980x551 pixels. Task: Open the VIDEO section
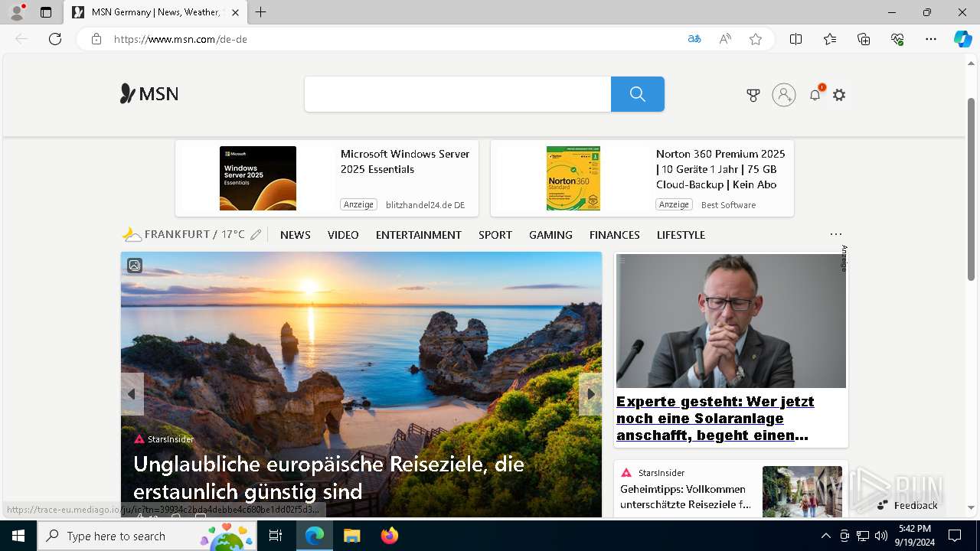(343, 235)
